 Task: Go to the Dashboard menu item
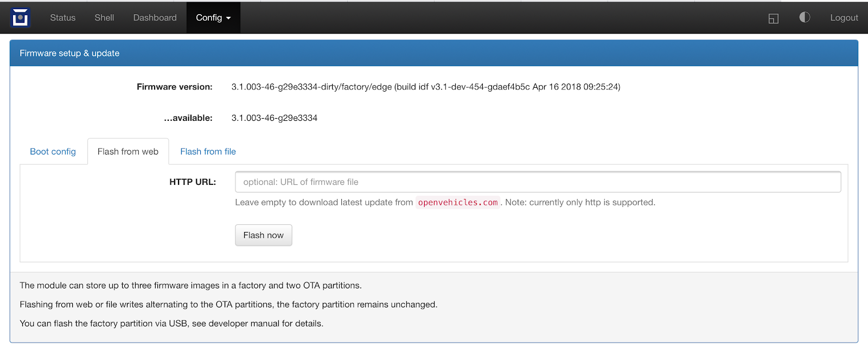[155, 17]
